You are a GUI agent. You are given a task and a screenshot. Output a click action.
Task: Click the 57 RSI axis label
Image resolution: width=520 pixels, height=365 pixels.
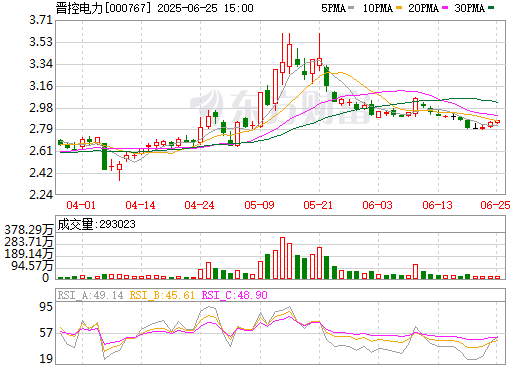click(46, 333)
